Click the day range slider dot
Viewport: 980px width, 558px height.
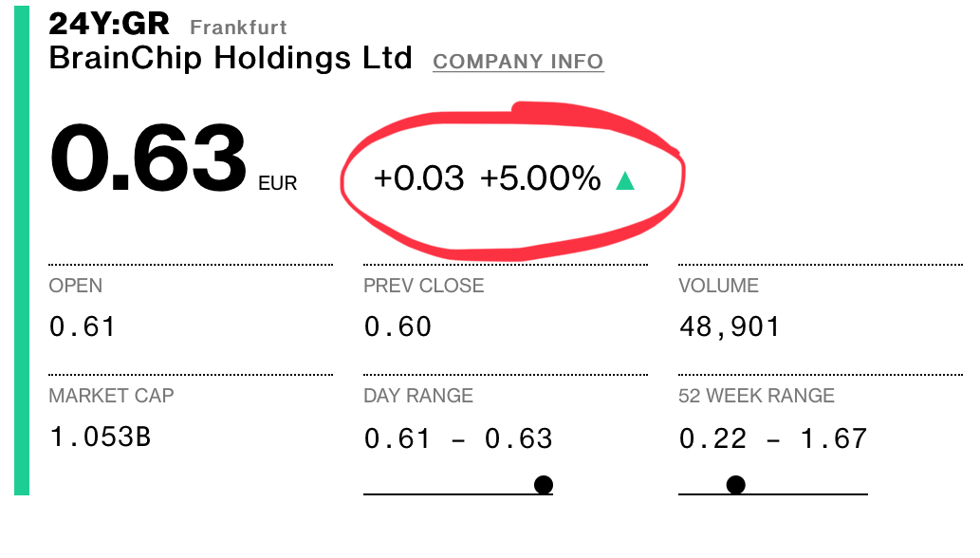(544, 485)
